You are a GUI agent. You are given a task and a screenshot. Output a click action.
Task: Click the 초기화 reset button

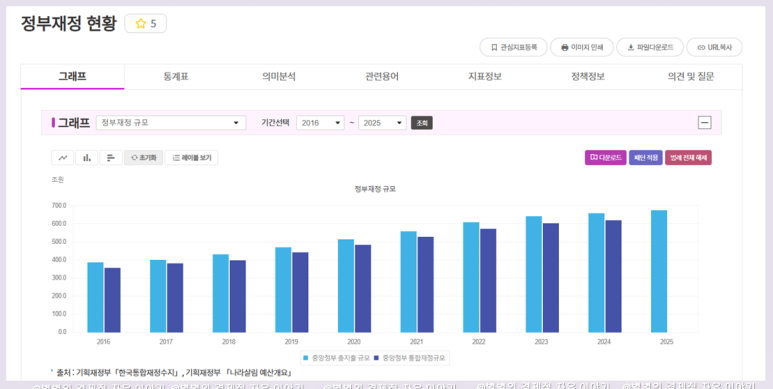pyautogui.click(x=143, y=158)
